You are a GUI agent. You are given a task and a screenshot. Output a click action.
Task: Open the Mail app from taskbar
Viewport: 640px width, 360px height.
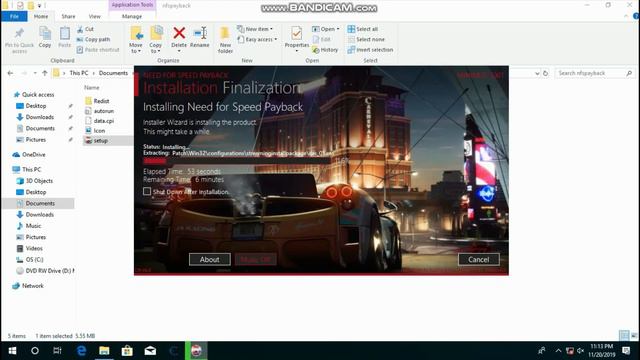pos(150,351)
